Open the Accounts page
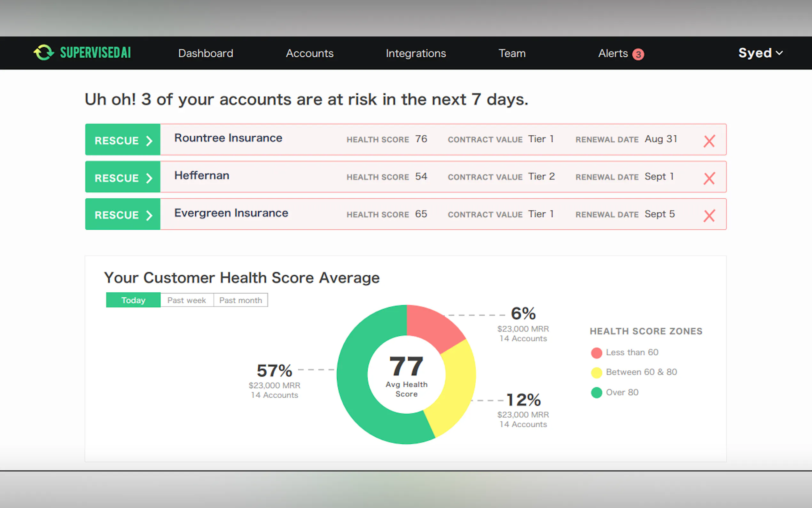The height and width of the screenshot is (508, 812). click(x=309, y=53)
